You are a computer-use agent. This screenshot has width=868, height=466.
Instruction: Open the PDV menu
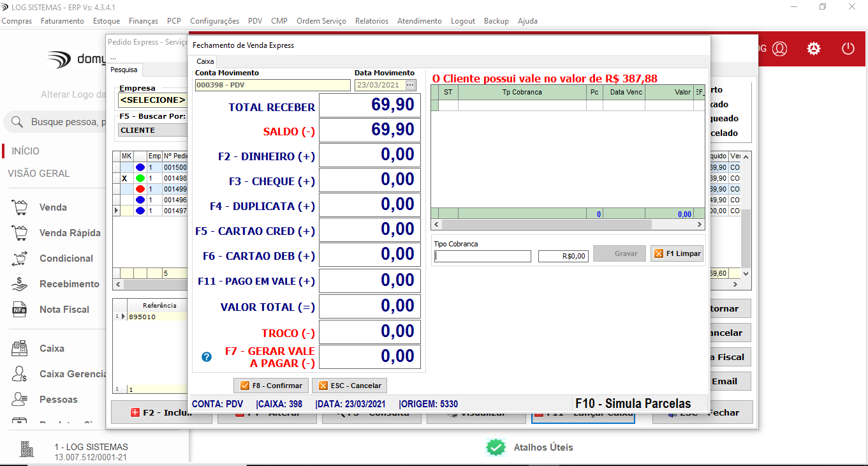255,21
